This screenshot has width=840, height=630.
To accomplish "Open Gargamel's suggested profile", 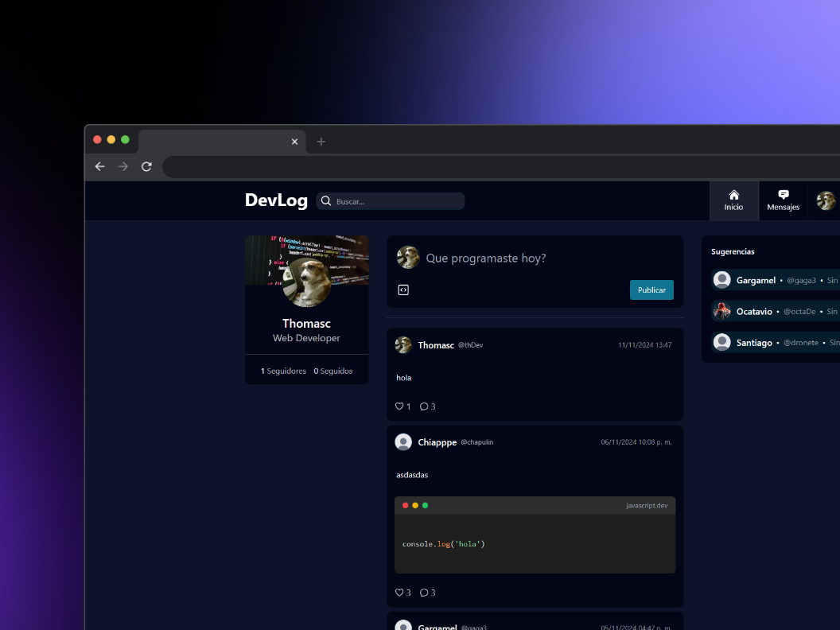I will tap(756, 280).
